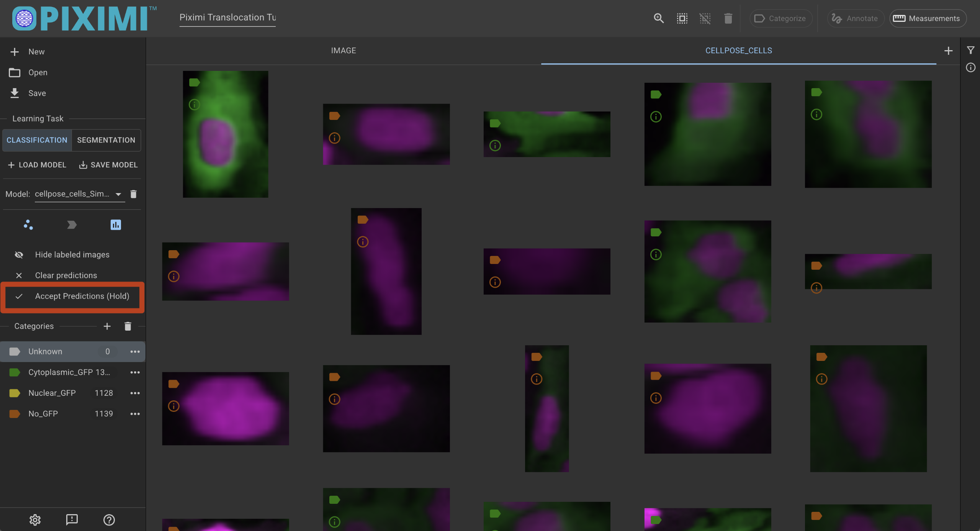This screenshot has width=980, height=531.
Task: Click the Piximi logo
Action: point(84,18)
